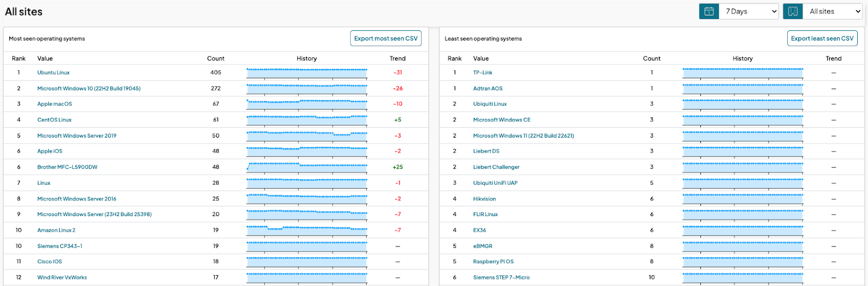Open the All sites filter dropdown
Screen dimensions: 868x286
(x=833, y=11)
